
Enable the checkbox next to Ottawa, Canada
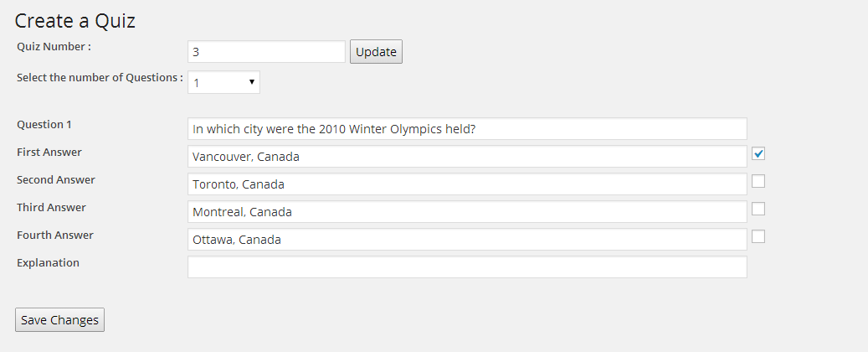758,236
